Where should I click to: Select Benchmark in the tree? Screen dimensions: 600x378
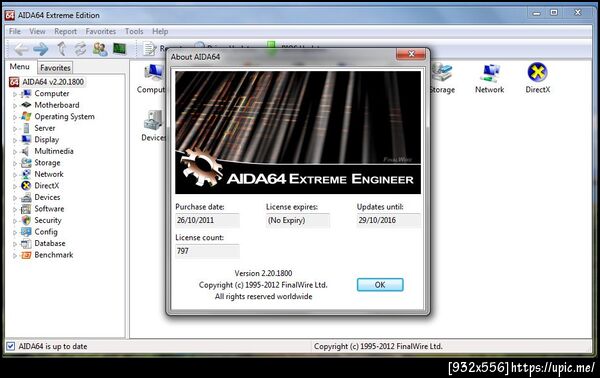pyautogui.click(x=54, y=255)
